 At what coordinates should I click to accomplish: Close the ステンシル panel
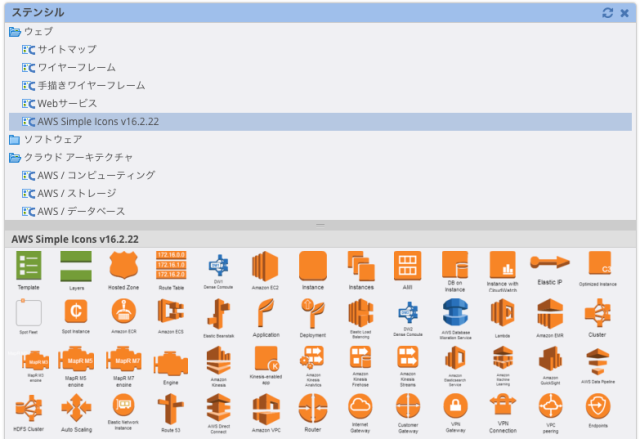[624, 13]
